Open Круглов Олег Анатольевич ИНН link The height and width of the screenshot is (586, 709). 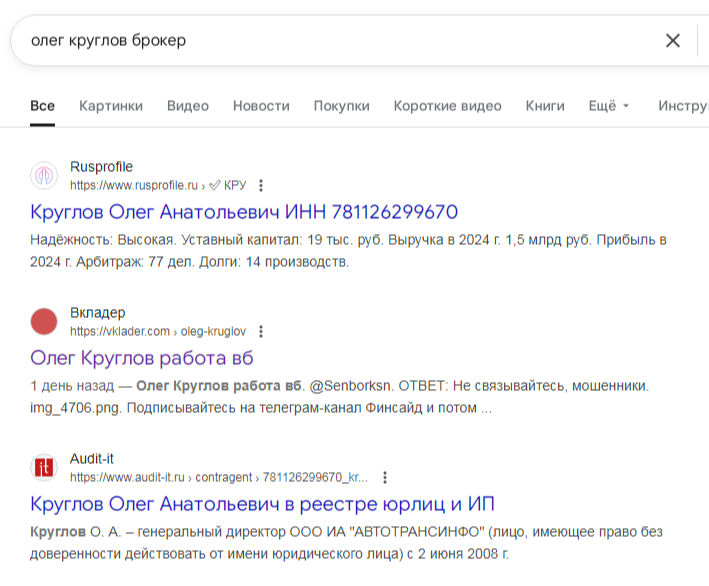[x=244, y=212]
